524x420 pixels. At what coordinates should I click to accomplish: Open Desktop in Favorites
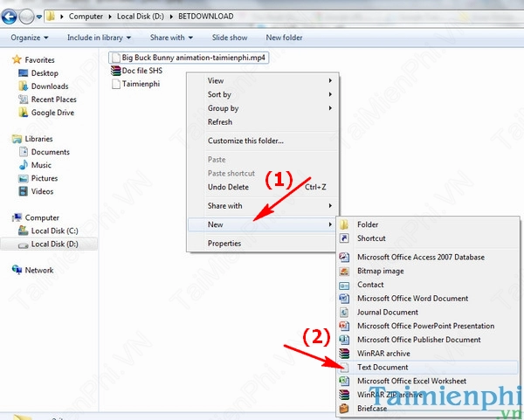coord(45,72)
